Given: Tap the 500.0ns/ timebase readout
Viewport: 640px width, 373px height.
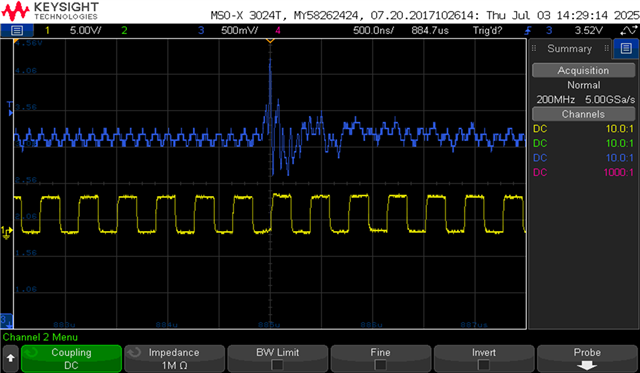Looking at the screenshot, I should (x=373, y=31).
